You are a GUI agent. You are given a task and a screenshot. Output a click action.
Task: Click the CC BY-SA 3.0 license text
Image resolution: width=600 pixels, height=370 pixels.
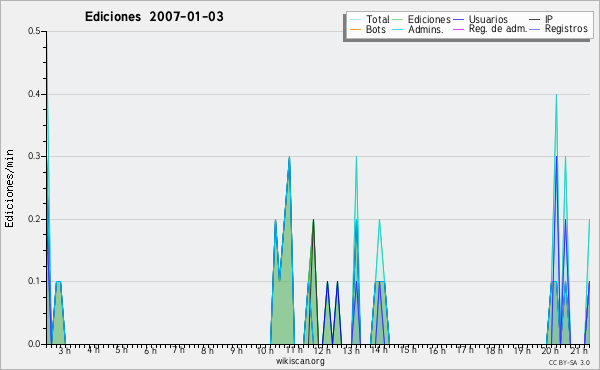click(569, 362)
